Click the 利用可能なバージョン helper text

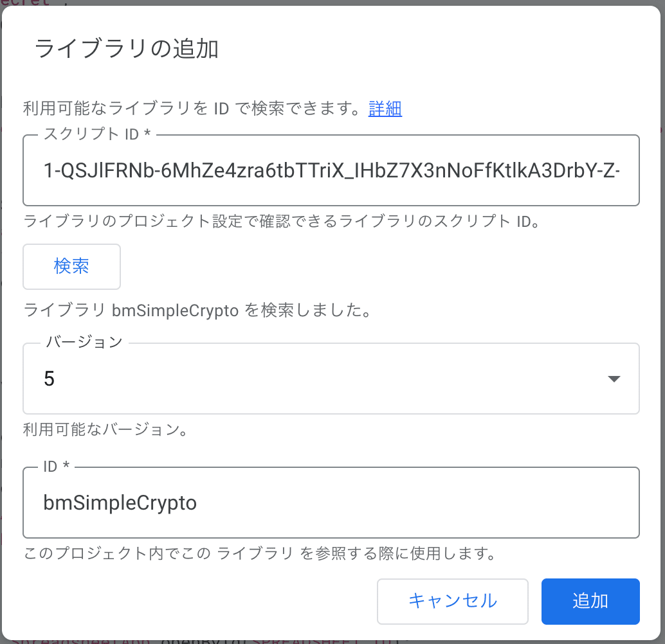105,429
